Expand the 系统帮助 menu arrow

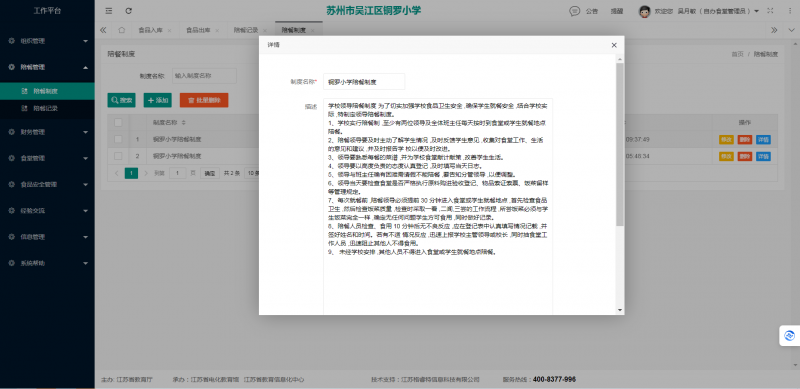click(x=85, y=263)
